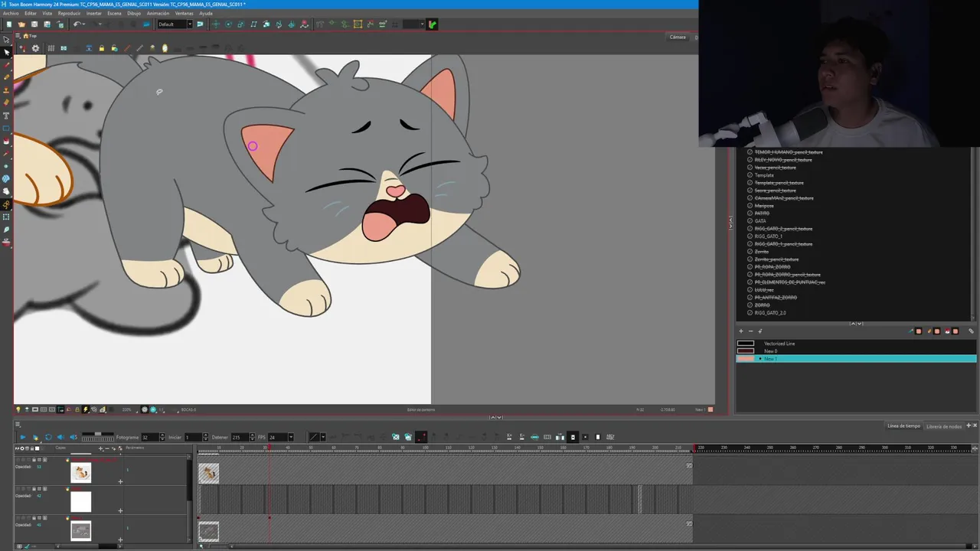Screen dimensions: 980x551
Task: Click the Undo arrow icon
Action: coord(77,24)
